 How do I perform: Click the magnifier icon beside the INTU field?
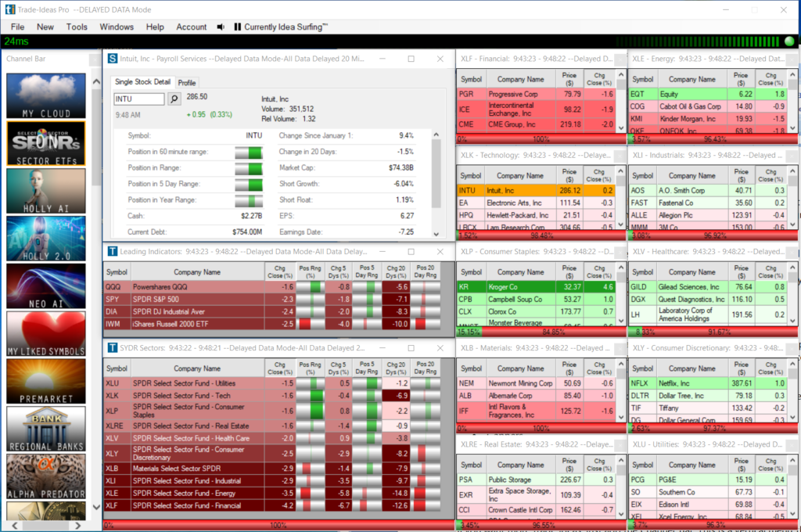coord(174,99)
